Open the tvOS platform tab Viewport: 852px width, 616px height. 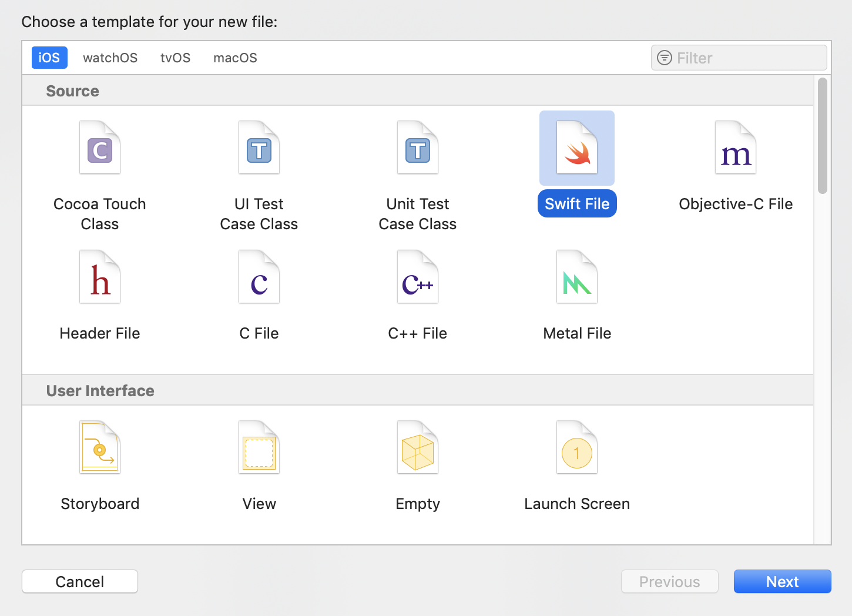(176, 58)
